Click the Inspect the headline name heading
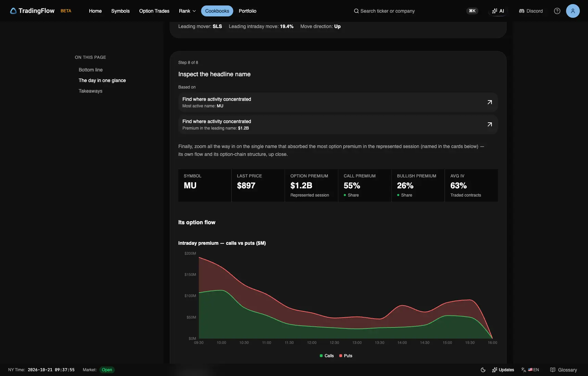 tap(214, 74)
